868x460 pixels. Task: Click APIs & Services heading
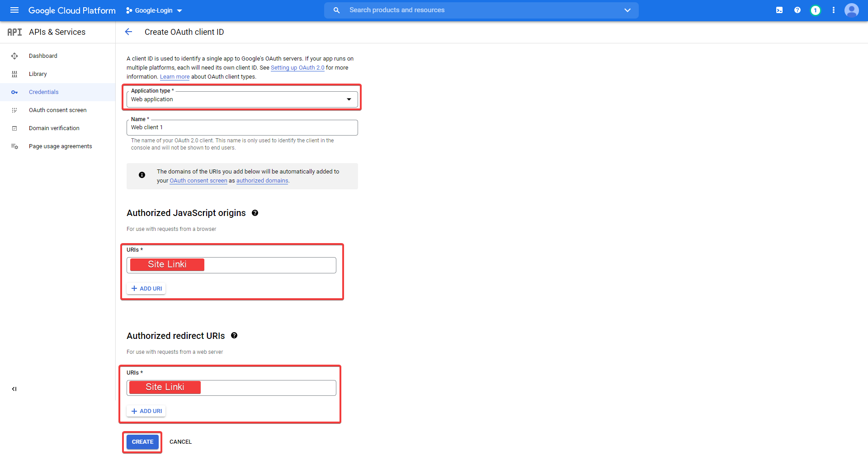(x=57, y=32)
